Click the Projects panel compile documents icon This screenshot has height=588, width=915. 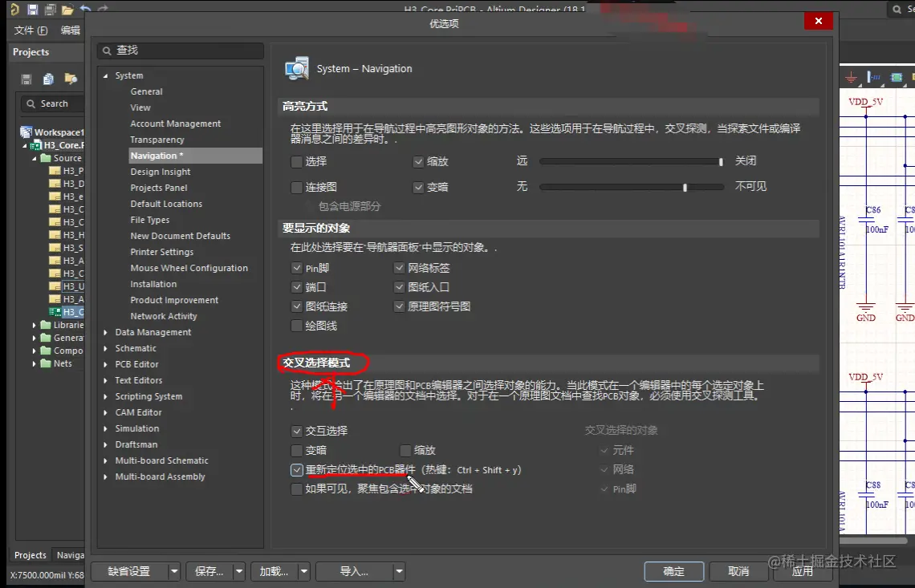click(48, 78)
